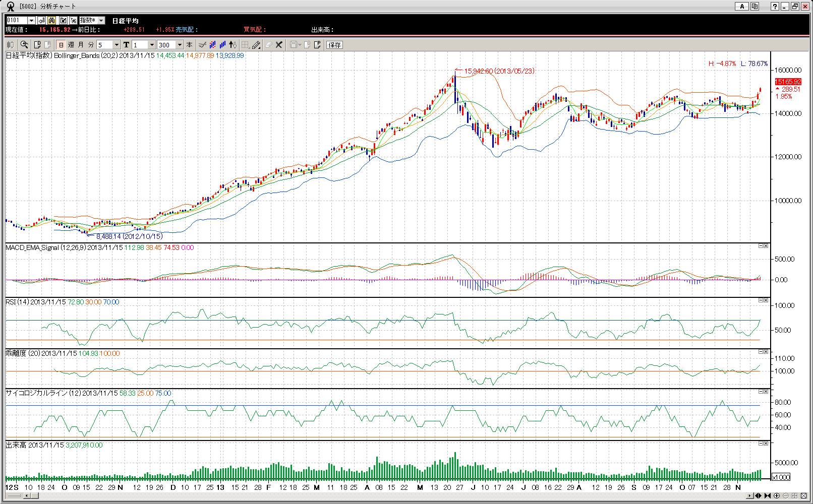Close the MACD indicator panel
This screenshot has width=813, height=504.
766,246
